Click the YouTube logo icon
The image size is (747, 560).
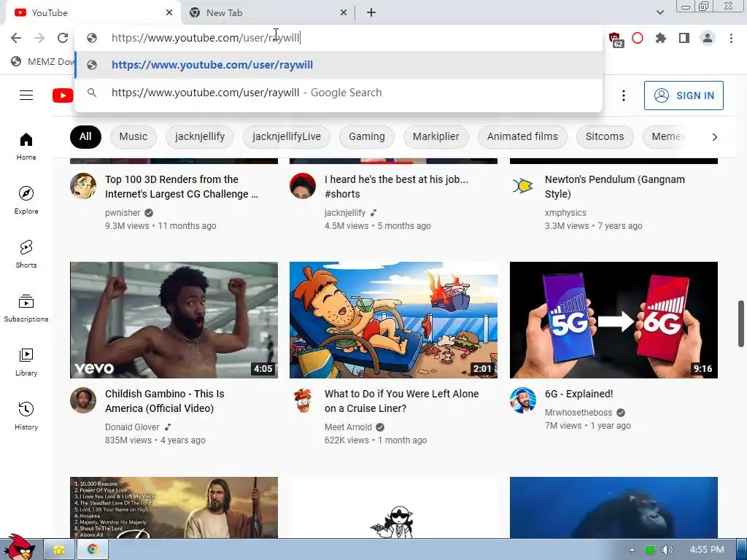coord(63,96)
